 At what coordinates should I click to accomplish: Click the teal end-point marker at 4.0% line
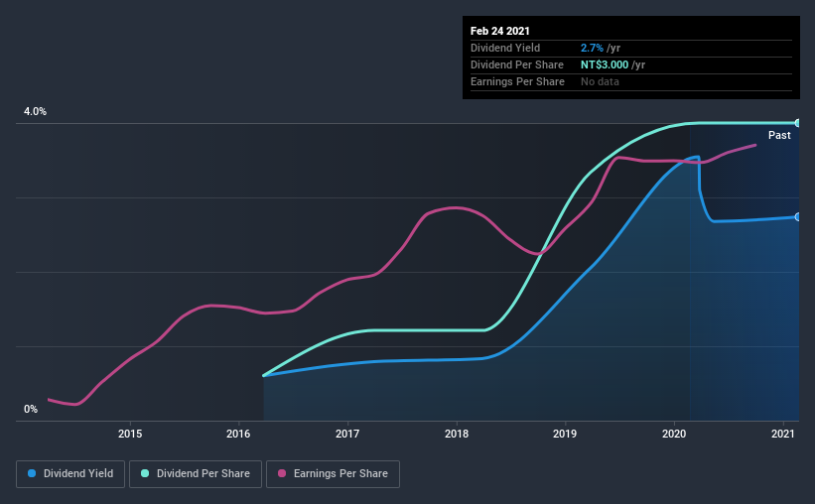(x=798, y=123)
